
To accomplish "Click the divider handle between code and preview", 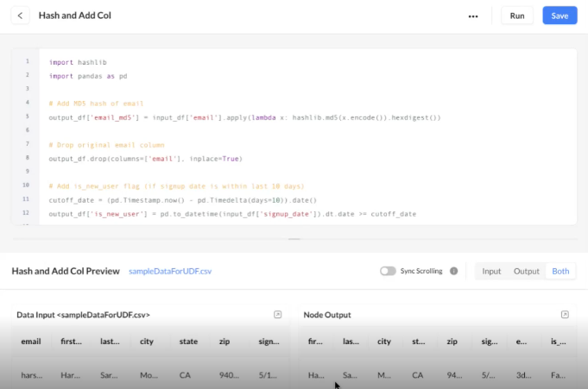I will (x=294, y=239).
